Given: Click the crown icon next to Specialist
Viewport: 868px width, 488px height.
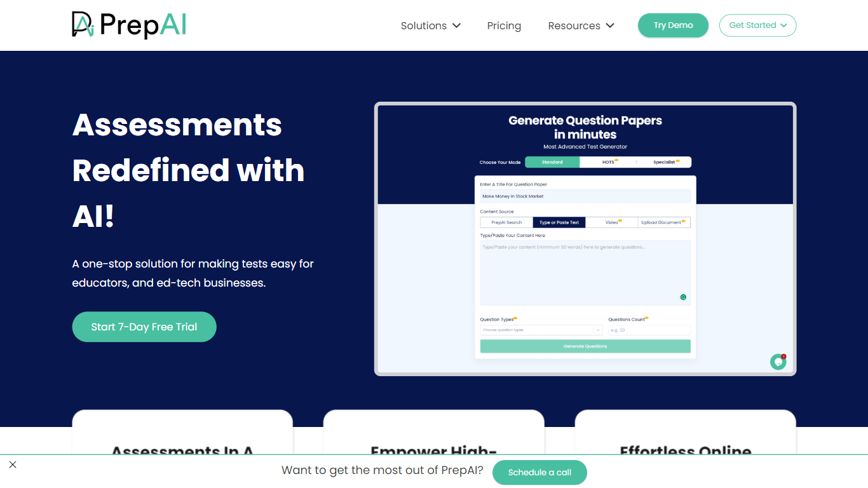Looking at the screenshot, I should 677,161.
